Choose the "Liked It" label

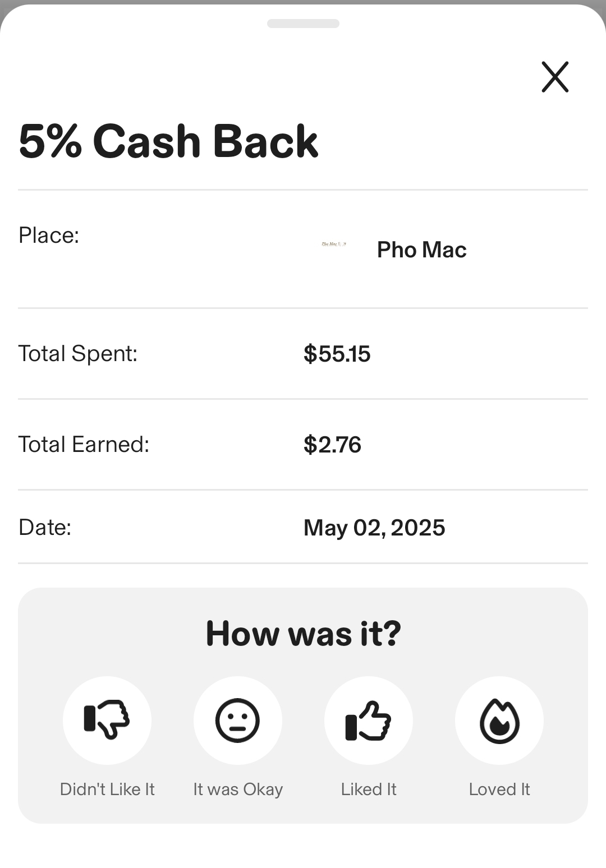tap(369, 789)
